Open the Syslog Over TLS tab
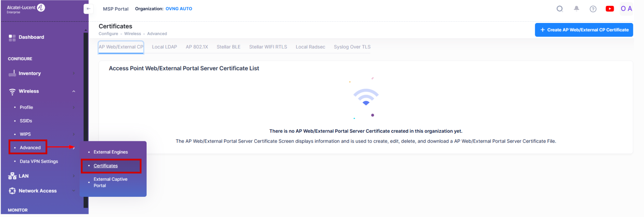Image resolution: width=644 pixels, height=217 pixels. (352, 47)
